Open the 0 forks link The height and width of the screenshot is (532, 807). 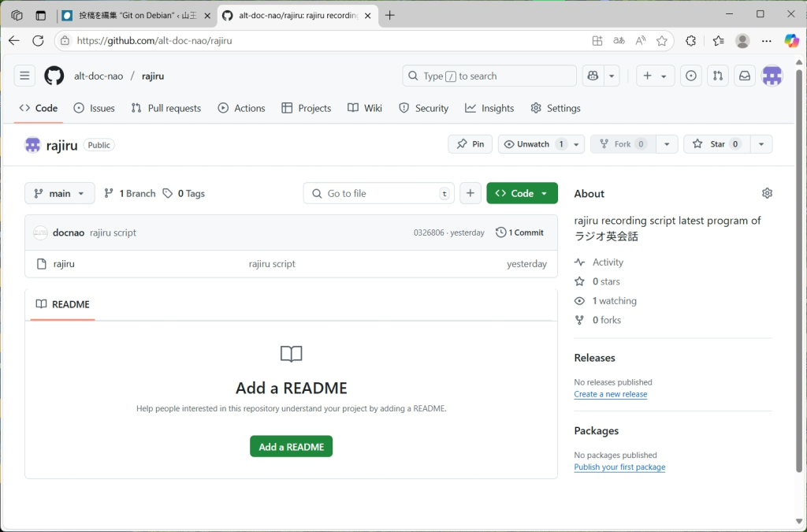point(597,320)
